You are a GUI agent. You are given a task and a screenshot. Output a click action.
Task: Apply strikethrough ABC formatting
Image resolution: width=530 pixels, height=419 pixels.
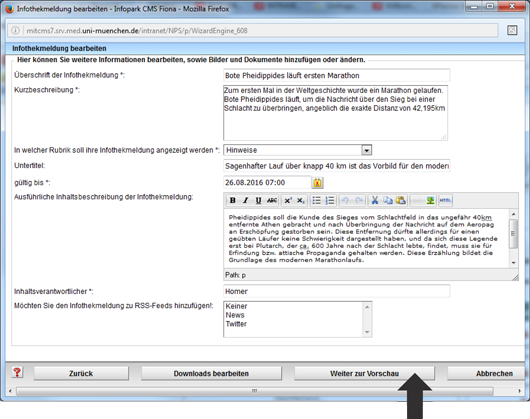pyautogui.click(x=272, y=200)
